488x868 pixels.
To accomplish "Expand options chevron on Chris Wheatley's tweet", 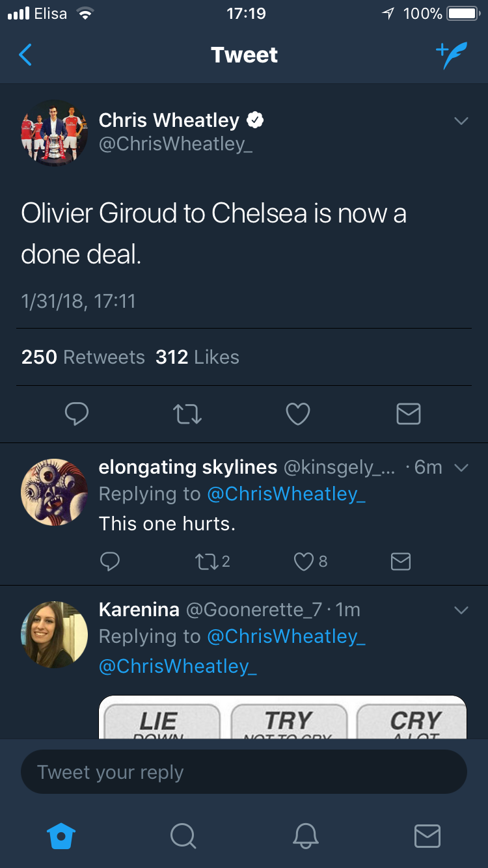I will point(461,121).
